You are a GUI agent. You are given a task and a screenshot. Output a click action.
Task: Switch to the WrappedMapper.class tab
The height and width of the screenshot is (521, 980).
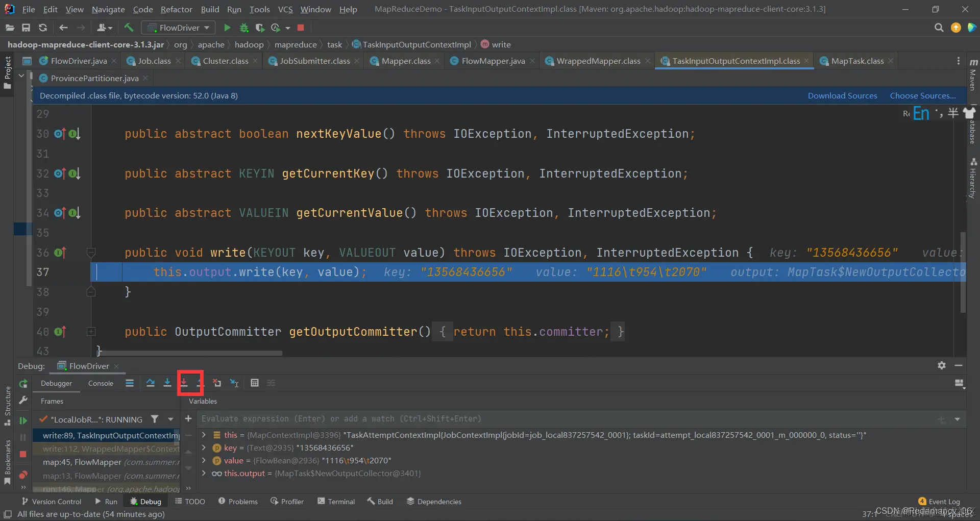(x=598, y=61)
